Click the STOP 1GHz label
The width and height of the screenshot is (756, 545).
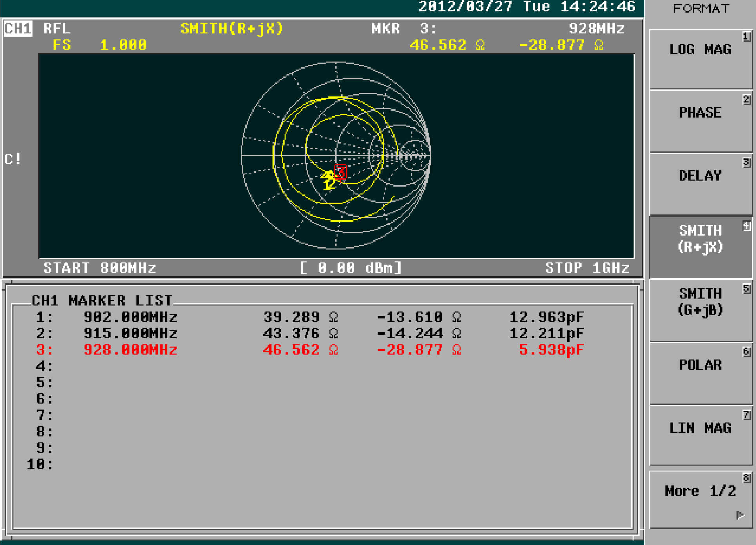(587, 268)
